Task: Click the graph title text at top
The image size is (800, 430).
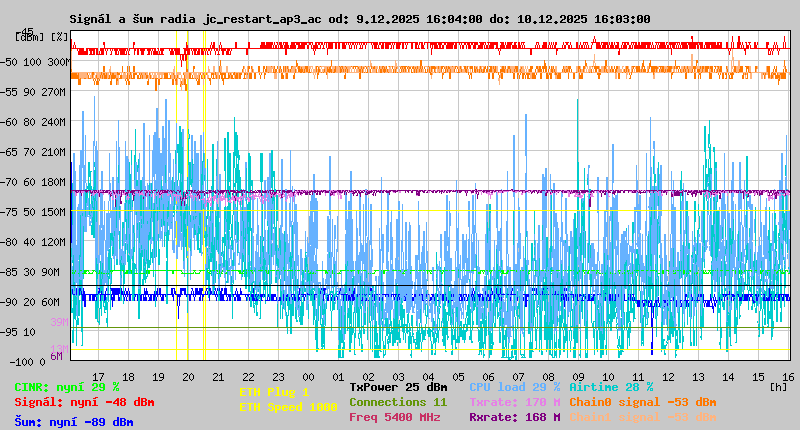Action: [359, 19]
